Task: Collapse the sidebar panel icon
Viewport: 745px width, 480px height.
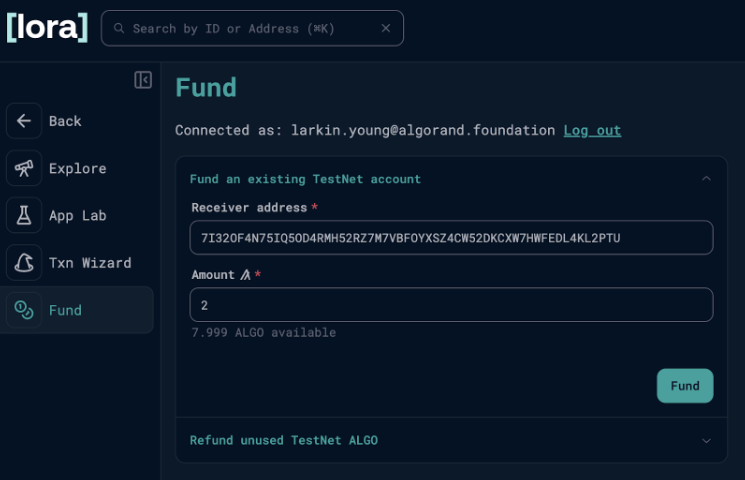Action: pos(143,80)
